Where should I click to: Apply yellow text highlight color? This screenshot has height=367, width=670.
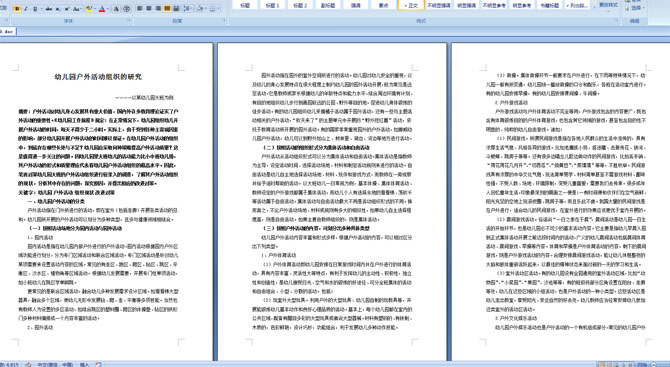point(89,9)
